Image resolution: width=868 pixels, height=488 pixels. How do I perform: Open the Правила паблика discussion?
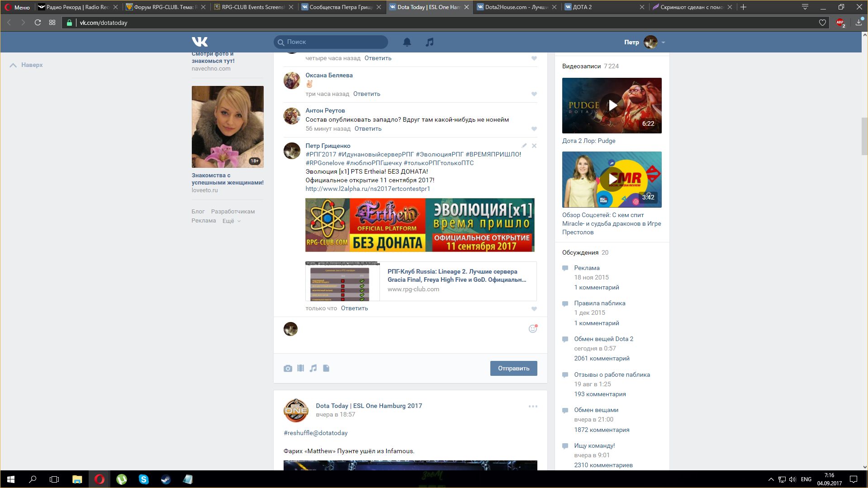(599, 303)
